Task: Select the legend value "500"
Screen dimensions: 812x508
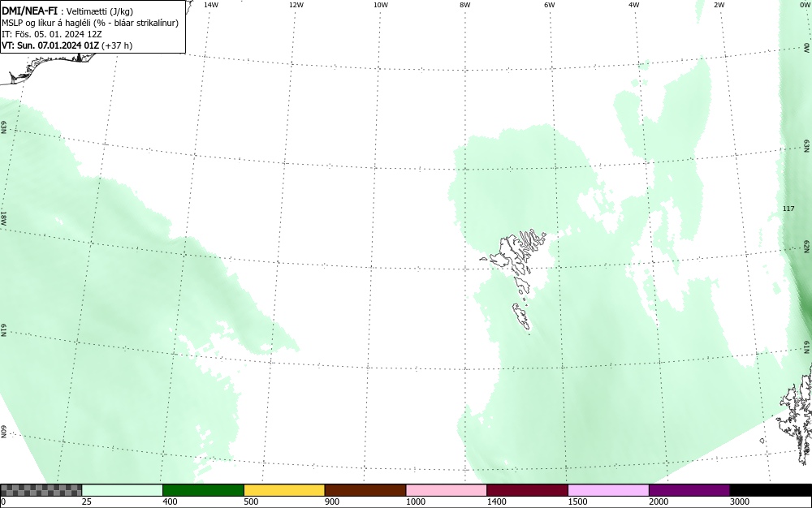Action: (251, 502)
